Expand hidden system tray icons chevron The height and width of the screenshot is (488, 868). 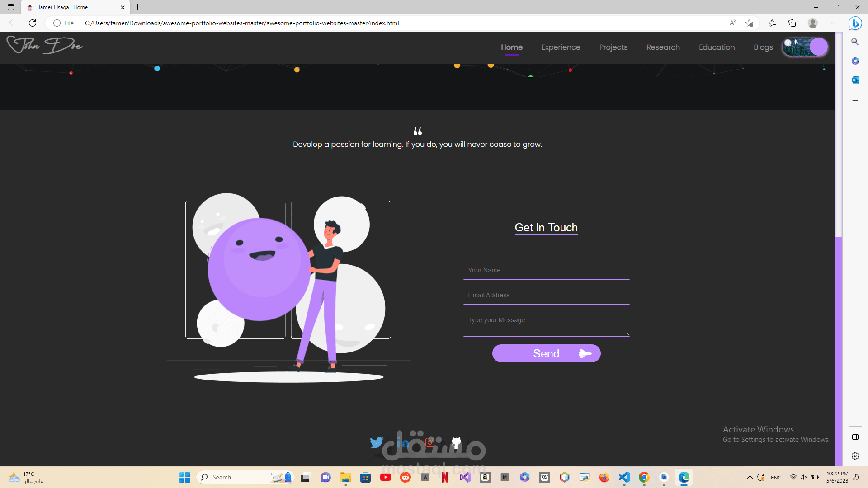point(750,477)
